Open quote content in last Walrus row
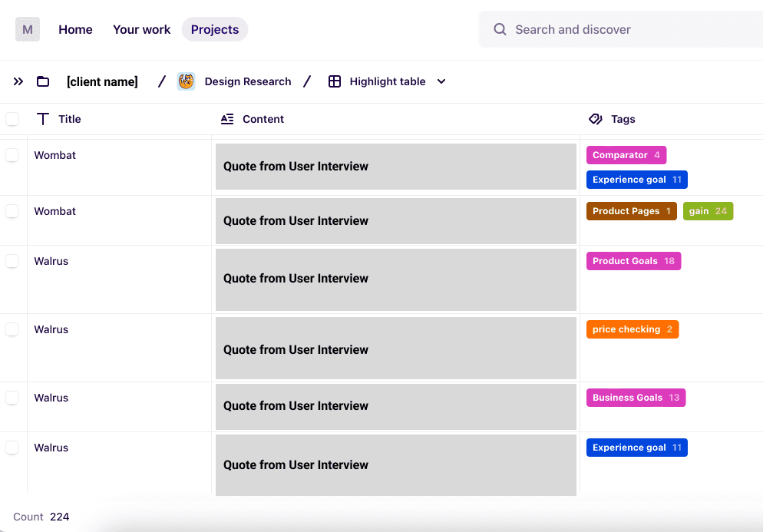The height and width of the screenshot is (532, 763). [395, 465]
